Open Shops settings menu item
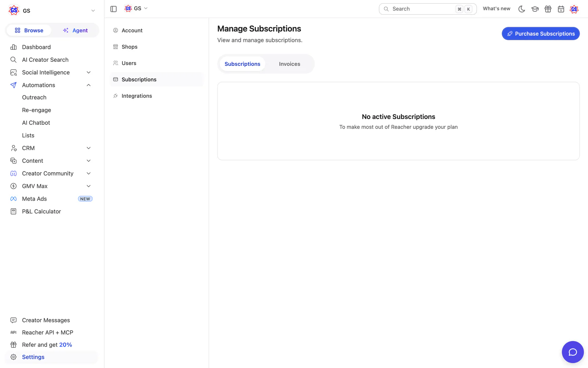This screenshot has height=368, width=588. tap(157, 47)
